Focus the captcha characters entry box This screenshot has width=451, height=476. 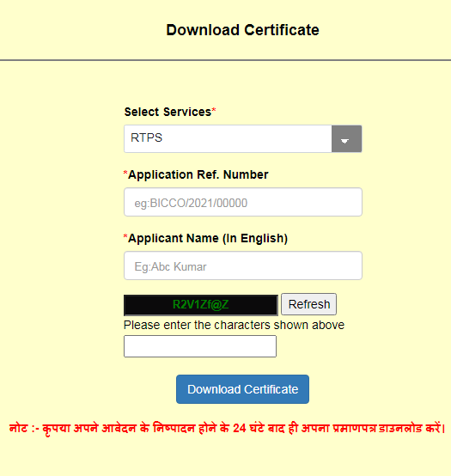point(200,346)
